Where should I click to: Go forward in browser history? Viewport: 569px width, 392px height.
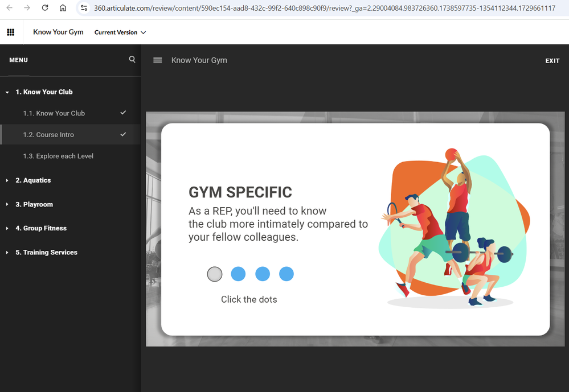click(27, 7)
